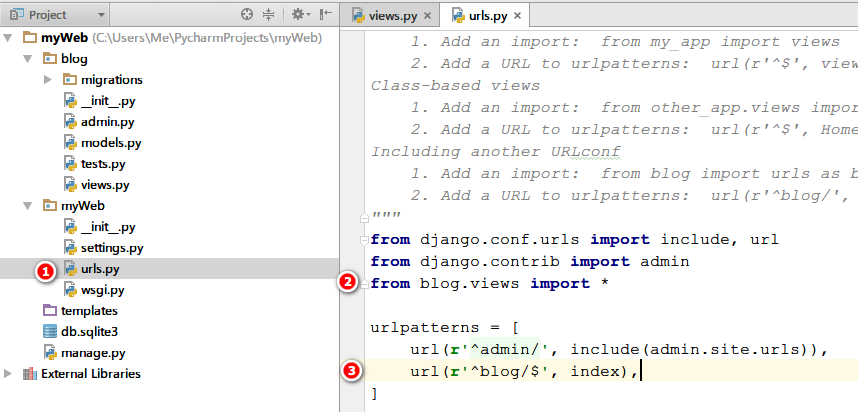Image resolution: width=858 pixels, height=412 pixels.
Task: Open the Project view dropdown
Action: coord(100,15)
